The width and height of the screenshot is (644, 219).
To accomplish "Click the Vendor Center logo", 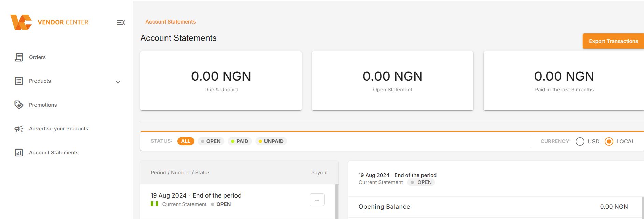I will point(49,22).
